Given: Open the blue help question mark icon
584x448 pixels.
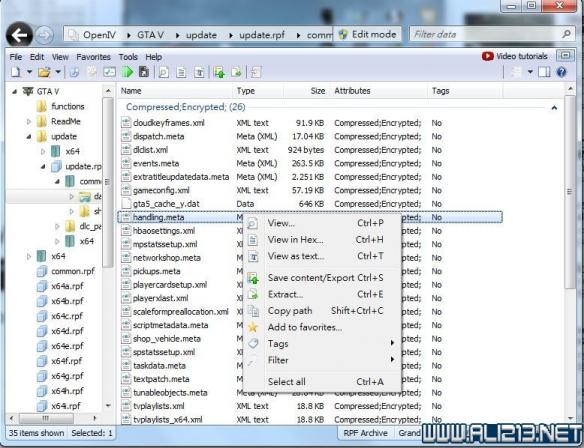Looking at the screenshot, I should pos(561,72).
